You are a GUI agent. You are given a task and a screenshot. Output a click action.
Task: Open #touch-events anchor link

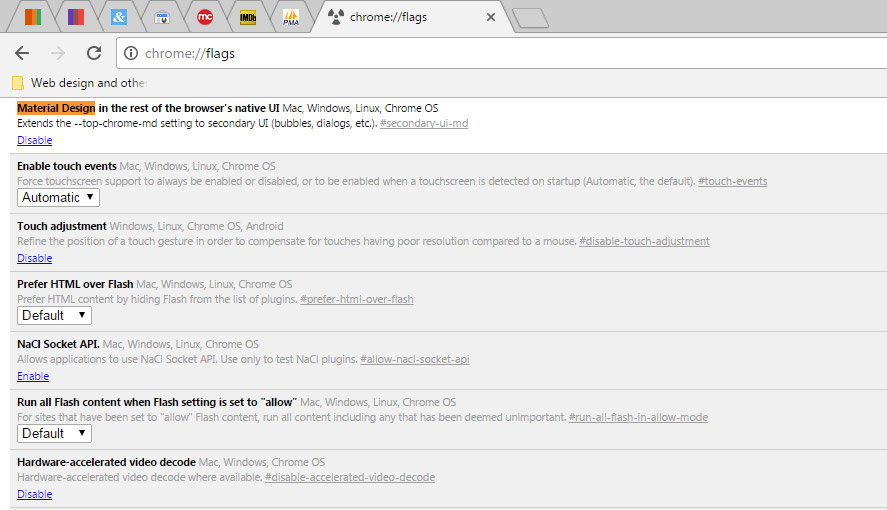733,181
